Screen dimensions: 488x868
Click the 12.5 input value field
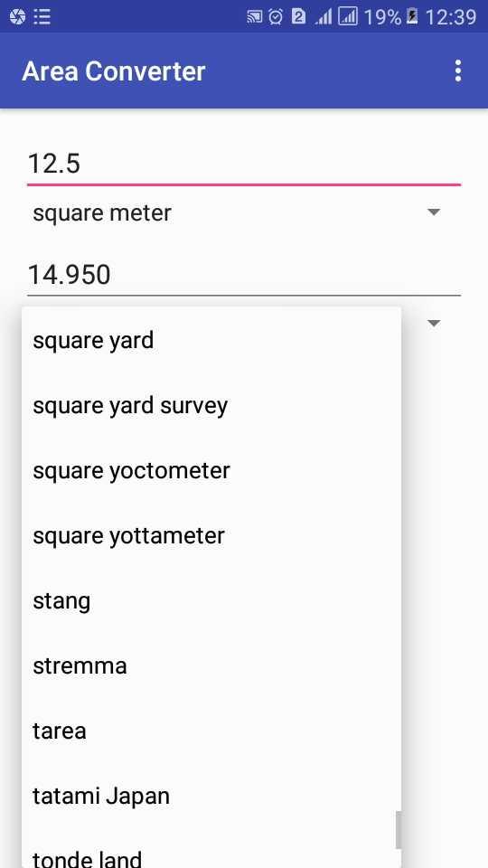[244, 164]
